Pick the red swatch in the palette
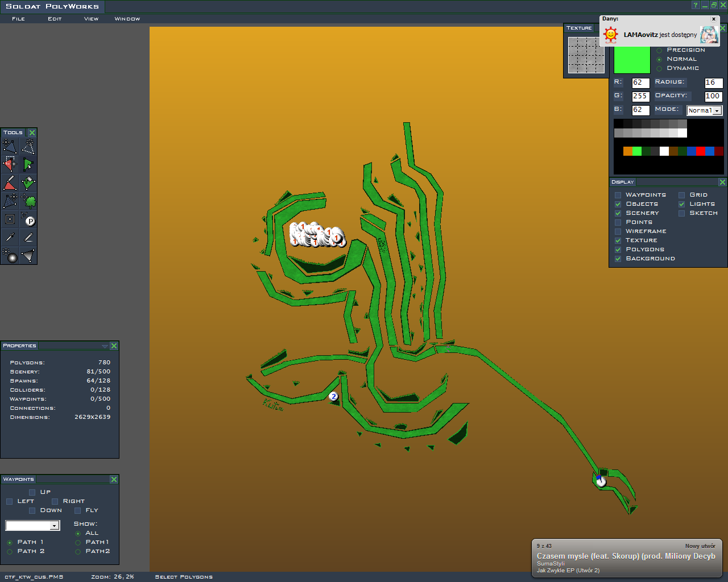 (700, 151)
